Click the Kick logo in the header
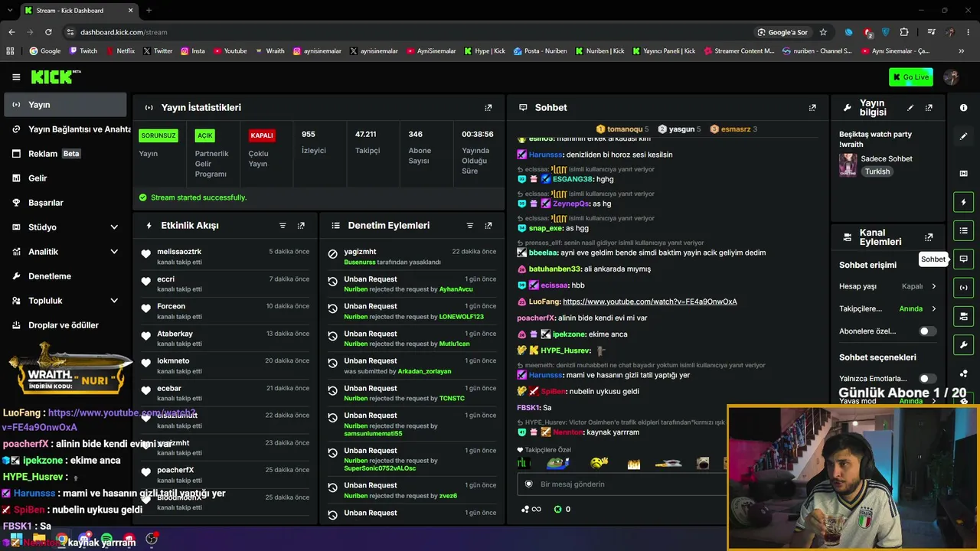This screenshot has width=980, height=551. (56, 77)
